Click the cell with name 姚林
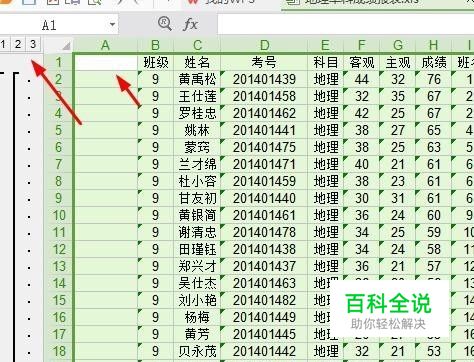Screen dimensions: 474x362 point(197,130)
